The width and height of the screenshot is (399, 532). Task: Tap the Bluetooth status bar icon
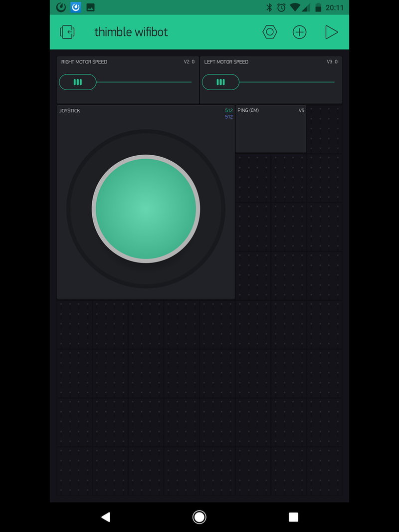[x=269, y=7]
